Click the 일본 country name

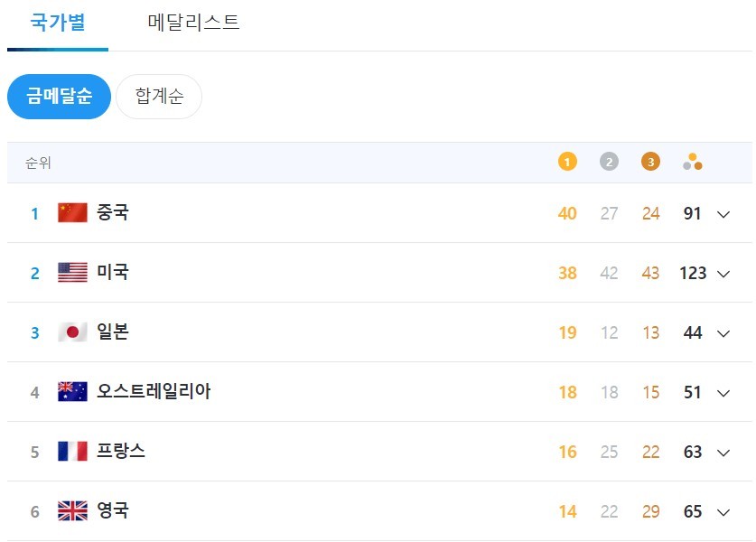click(113, 332)
